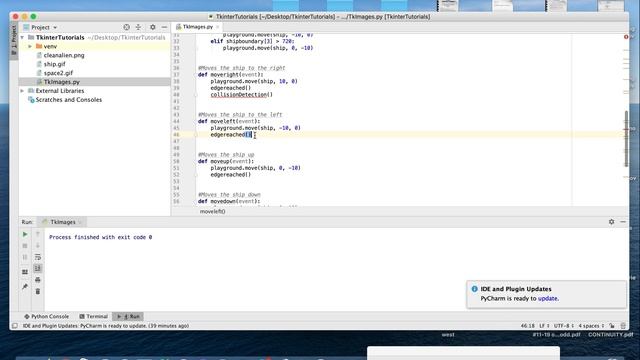Viewport: 640px width, 360px height.
Task: Click collisionDetection() call on line 40
Action: 242,95
